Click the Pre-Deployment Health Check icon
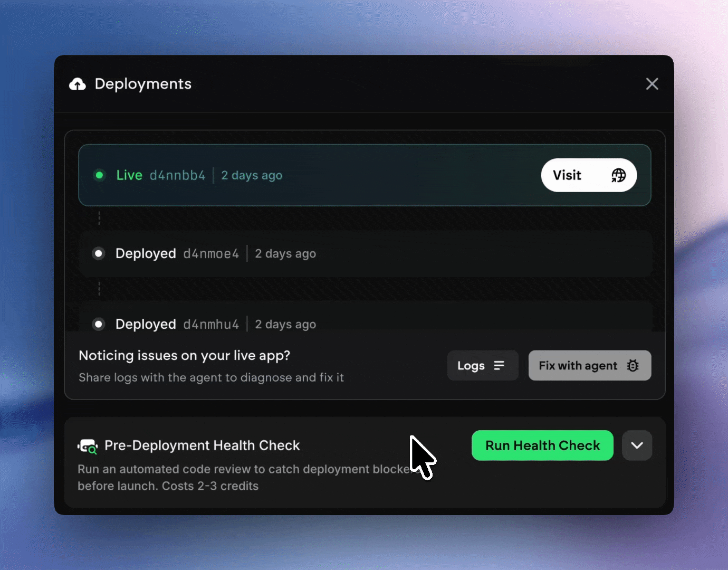Viewport: 728px width, 570px height. coord(88,446)
